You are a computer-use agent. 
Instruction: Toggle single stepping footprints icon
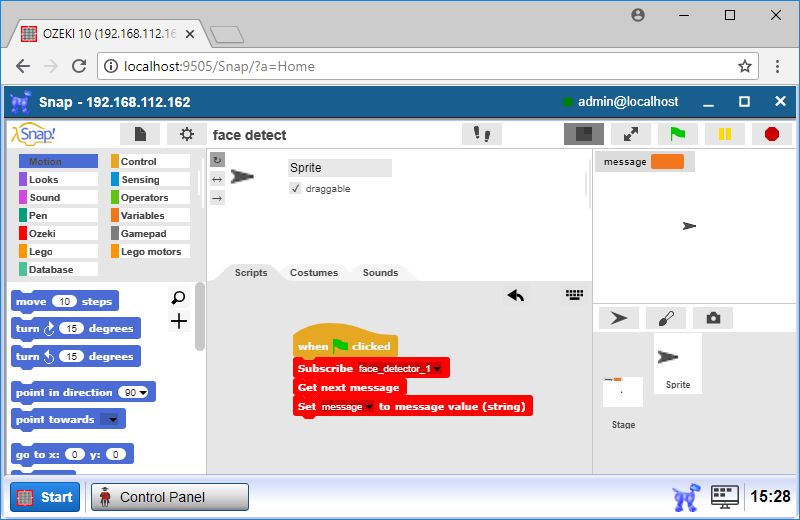pos(482,134)
